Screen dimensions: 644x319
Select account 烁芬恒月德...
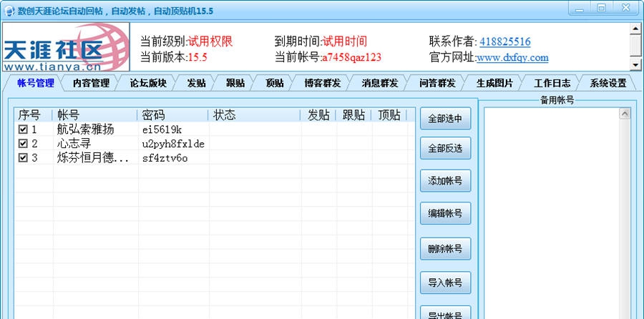pyautogui.click(x=93, y=158)
